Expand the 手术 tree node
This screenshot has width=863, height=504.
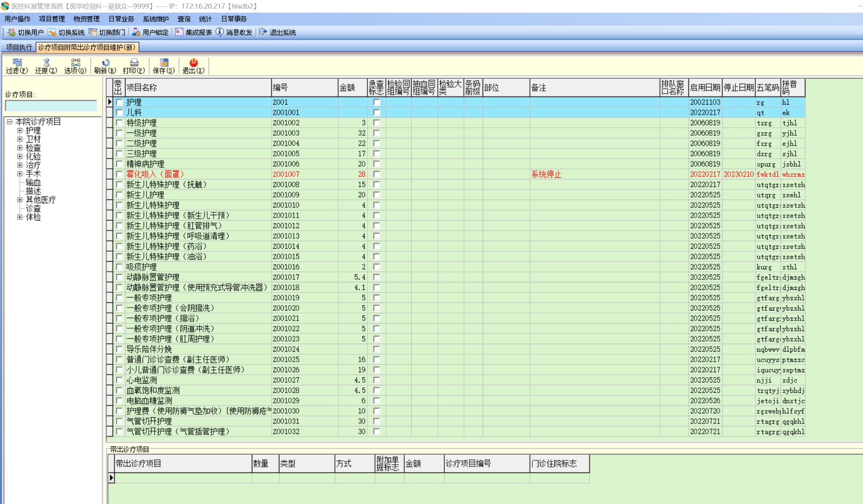20,174
